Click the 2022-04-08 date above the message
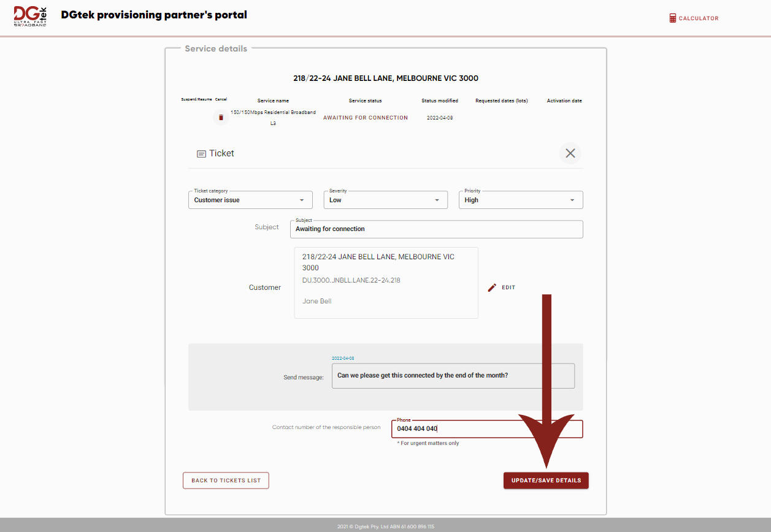This screenshot has height=532, width=771. [x=342, y=358]
